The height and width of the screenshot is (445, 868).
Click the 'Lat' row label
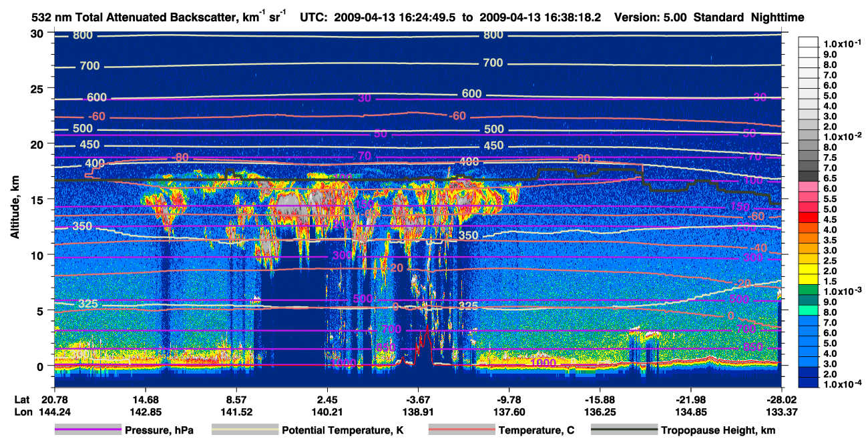pos(23,399)
